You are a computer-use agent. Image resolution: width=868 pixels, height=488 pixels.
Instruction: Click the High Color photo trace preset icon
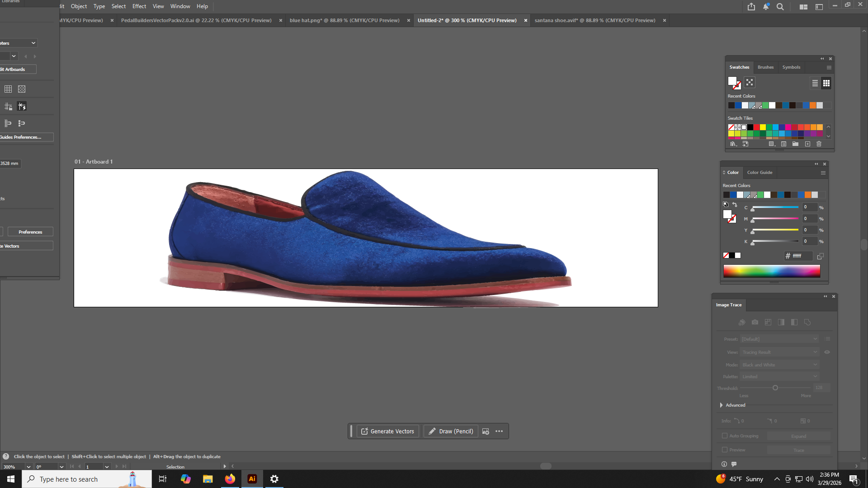point(755,322)
